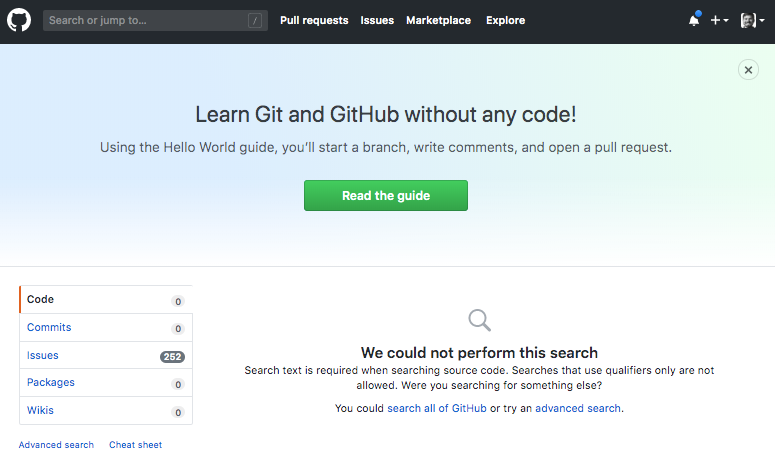Select Explore in the header
Screen dimensions: 775x474
pos(505,20)
